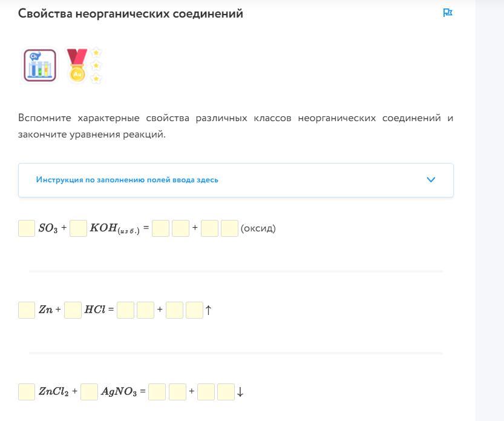Screen dimensions: 504x421
Task: Click the coefficient field before ZnCl2
Action: [x=27, y=392]
